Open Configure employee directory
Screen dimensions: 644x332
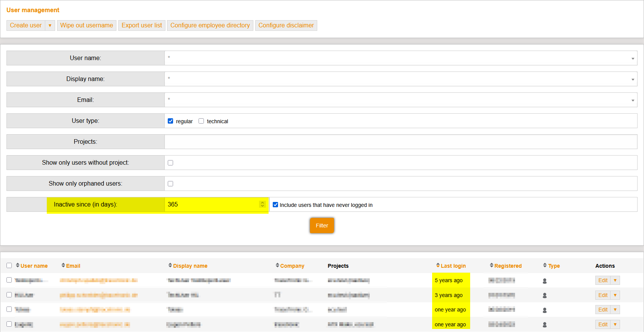tap(210, 25)
